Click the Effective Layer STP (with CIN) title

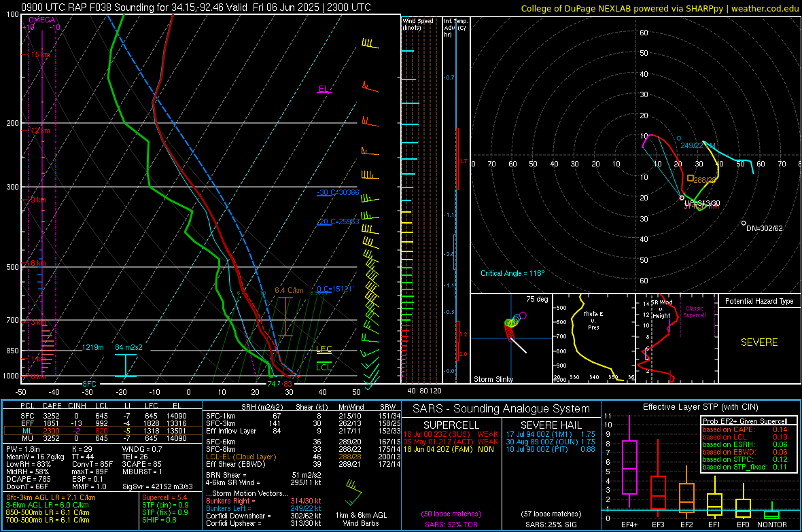[x=701, y=407]
